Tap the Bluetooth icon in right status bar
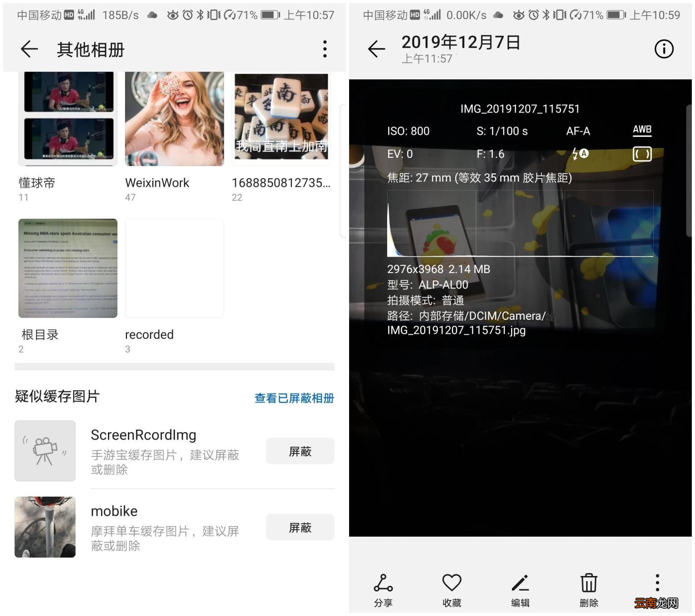This screenshot has height=616, width=695. 546,15
